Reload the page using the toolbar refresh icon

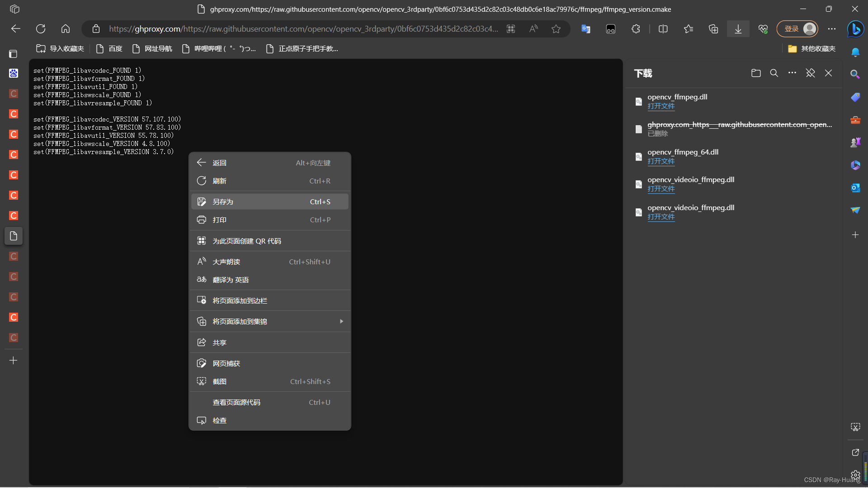click(41, 29)
